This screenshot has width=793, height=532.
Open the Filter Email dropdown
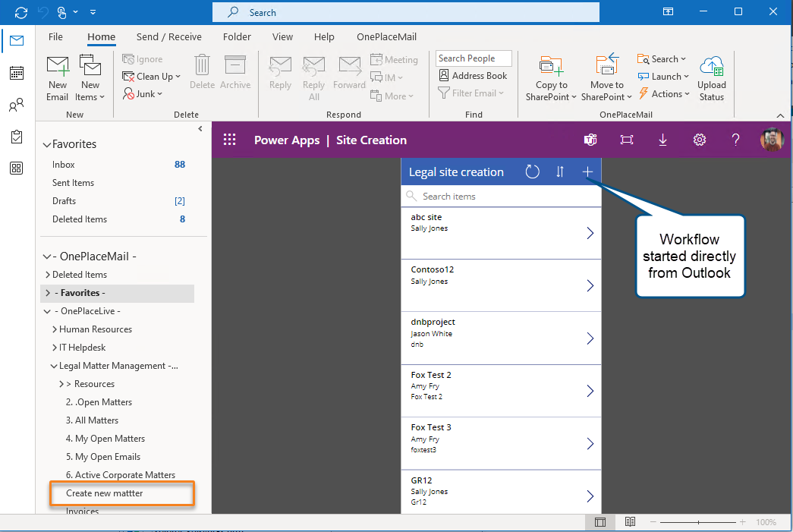click(x=470, y=93)
